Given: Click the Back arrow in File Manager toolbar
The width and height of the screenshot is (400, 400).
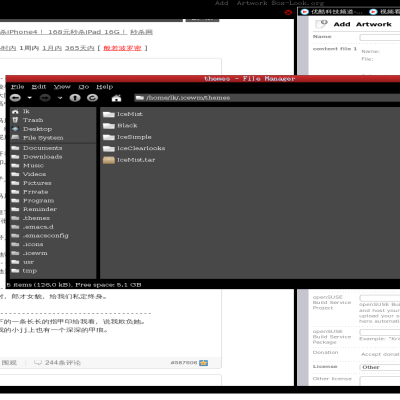Looking at the screenshot, I should coord(15,98).
